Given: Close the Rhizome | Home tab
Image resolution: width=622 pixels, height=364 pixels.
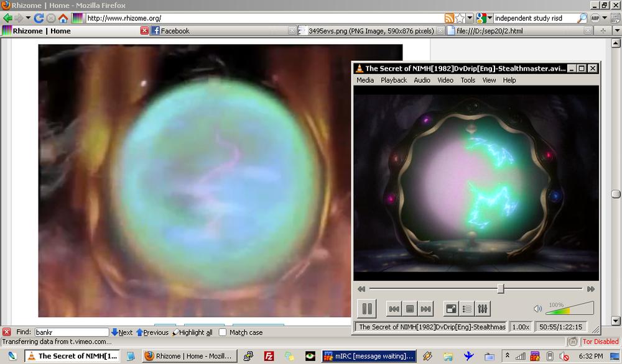Looking at the screenshot, I should (144, 30).
